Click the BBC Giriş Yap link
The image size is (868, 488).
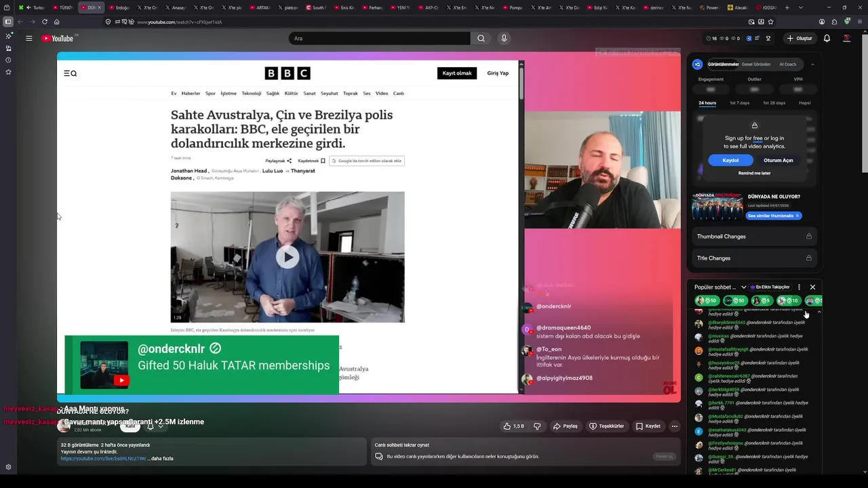(498, 73)
